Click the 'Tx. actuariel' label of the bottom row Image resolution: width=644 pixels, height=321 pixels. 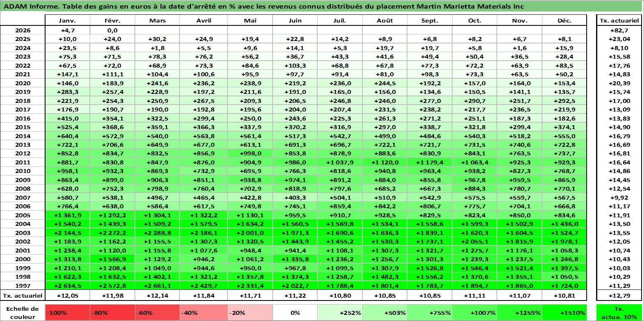tap(23, 296)
